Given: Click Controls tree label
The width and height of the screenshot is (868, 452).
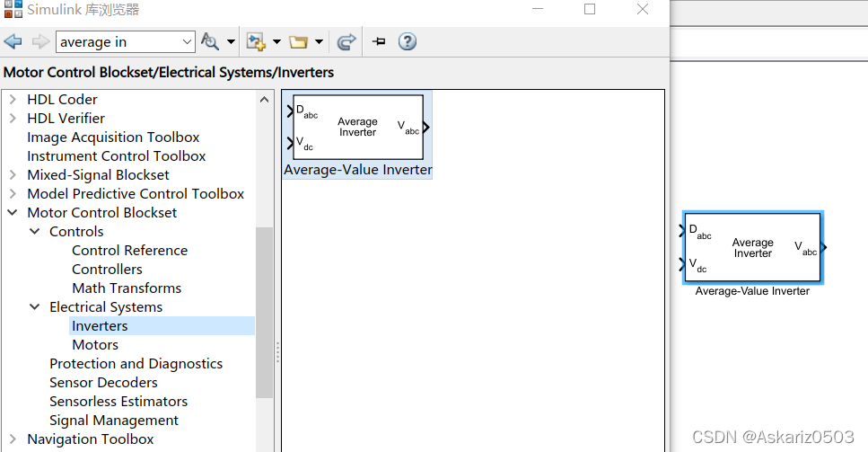Looking at the screenshot, I should click(x=76, y=232).
